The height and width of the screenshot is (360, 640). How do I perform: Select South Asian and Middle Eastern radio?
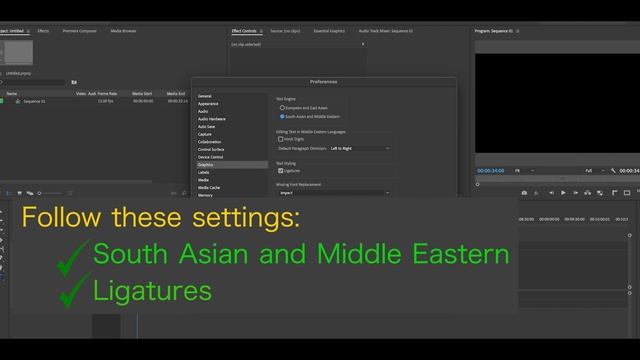coord(282,116)
